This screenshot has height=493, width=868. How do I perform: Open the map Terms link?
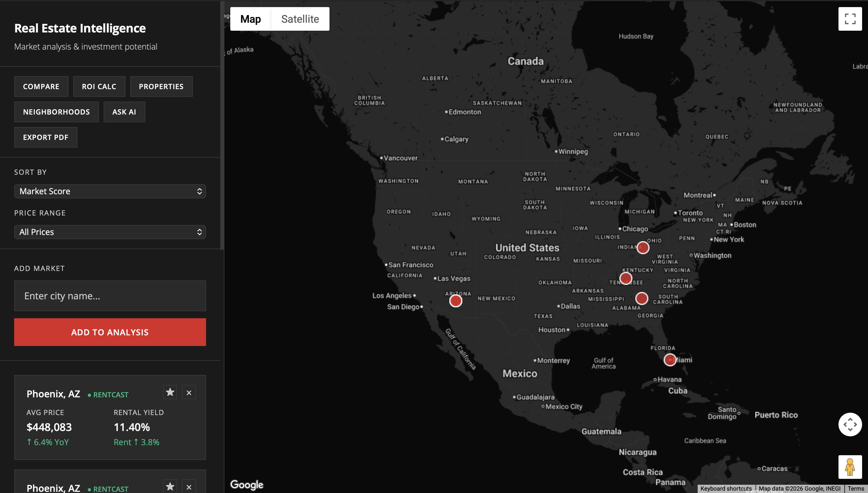[x=856, y=489]
